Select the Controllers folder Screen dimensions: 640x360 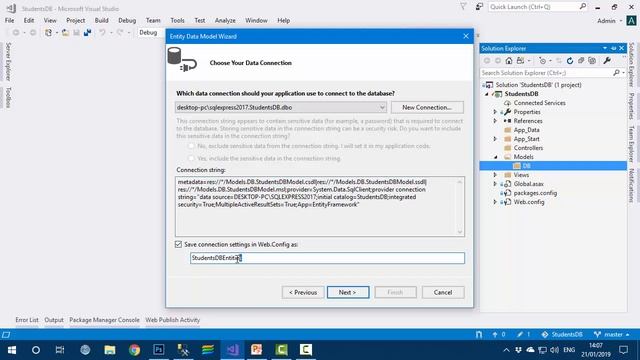(x=528, y=148)
